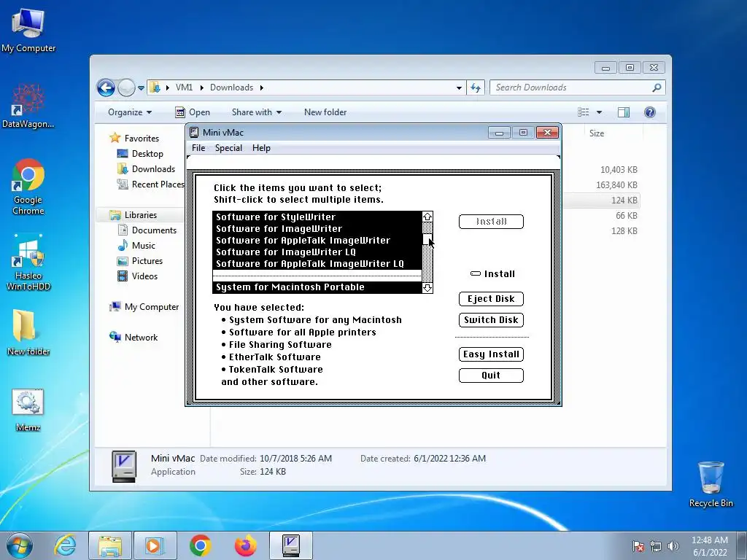The height and width of the screenshot is (560, 747).
Task: Open recent pages dropdown arrow in Explorer
Action: coord(141,88)
